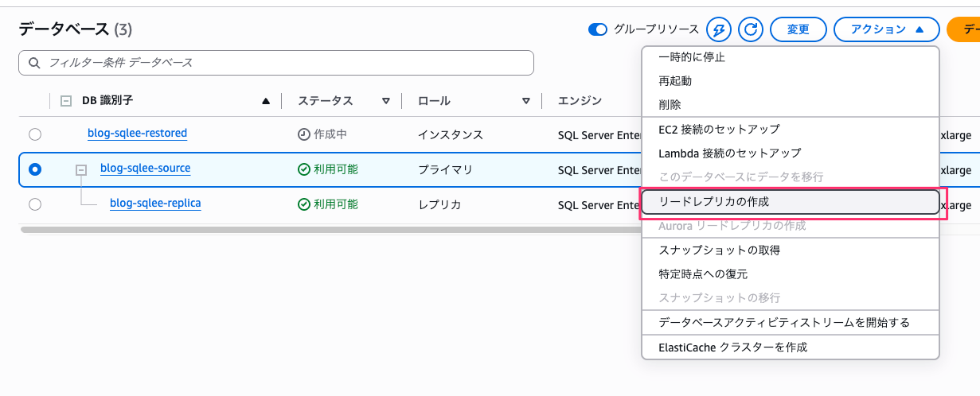980x396 pixels.
Task: Sort by ステータス column arrow
Action: coord(386,101)
